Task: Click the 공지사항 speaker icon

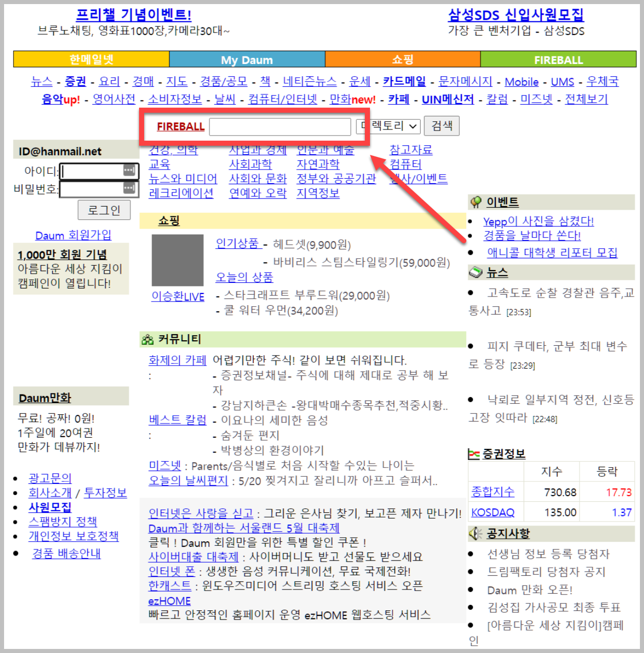Action: point(476,534)
